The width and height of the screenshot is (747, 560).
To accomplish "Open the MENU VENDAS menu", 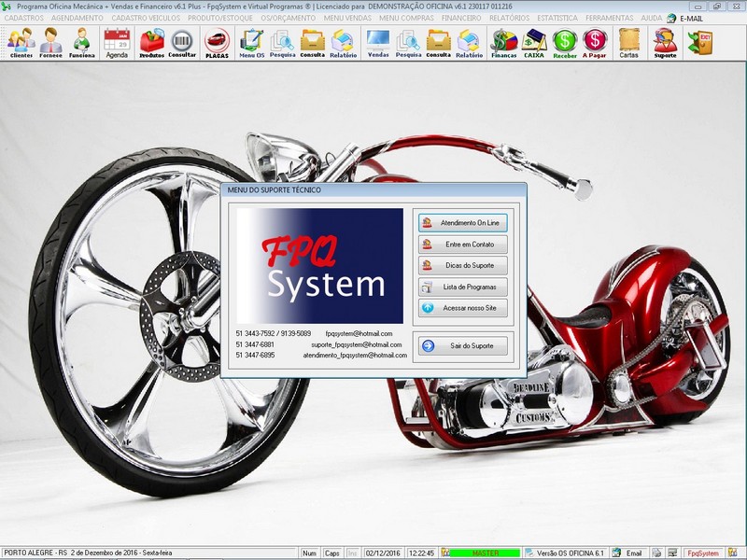I will (x=347, y=18).
